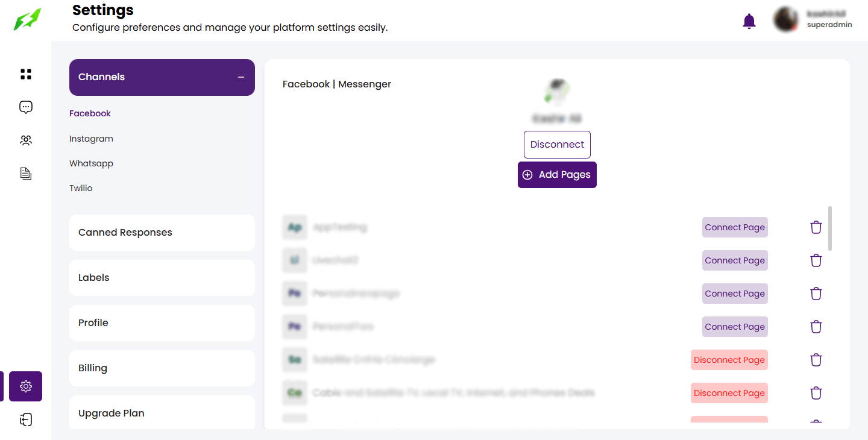868x440 pixels.
Task: Open notifications bell icon
Action: (749, 22)
